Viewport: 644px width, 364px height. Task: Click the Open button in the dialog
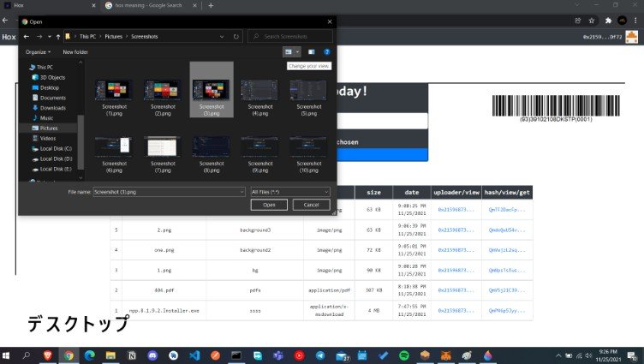pos(269,205)
